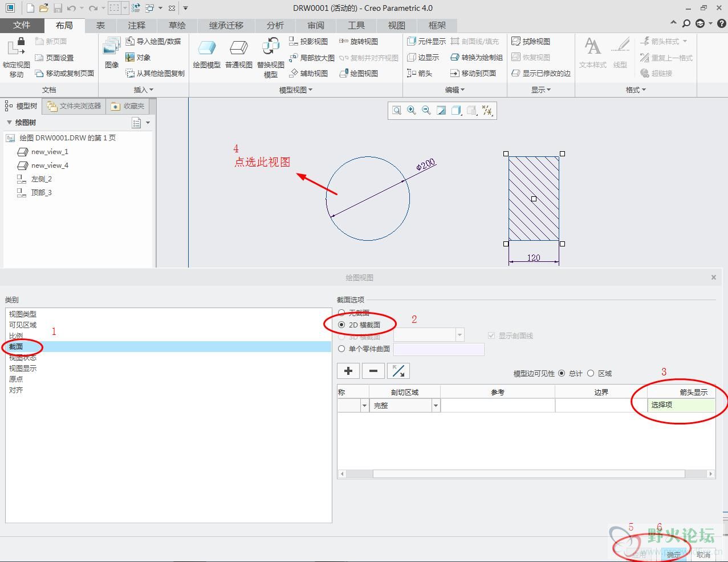Select Area (区域) model edge visibility
728x562 pixels.
[x=591, y=373]
